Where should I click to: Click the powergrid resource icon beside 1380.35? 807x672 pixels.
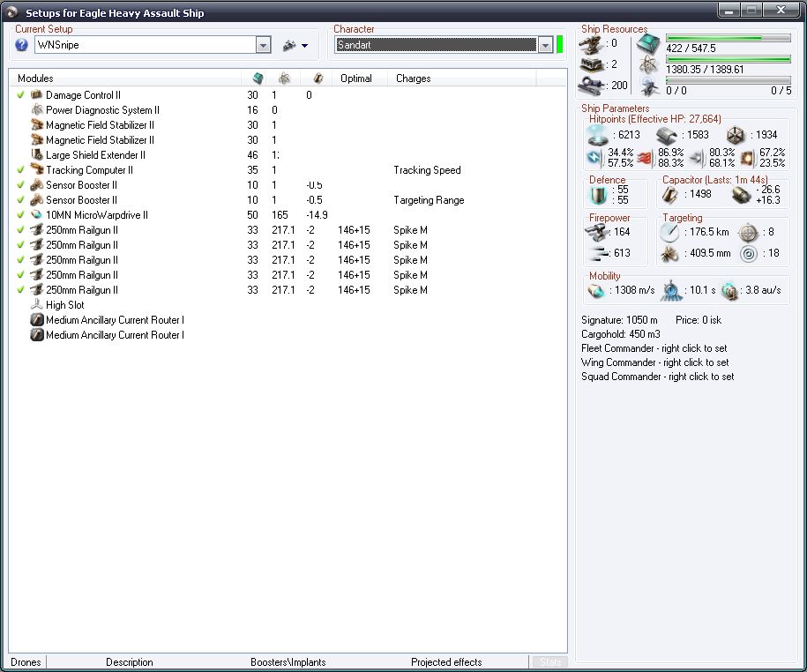[x=648, y=65]
